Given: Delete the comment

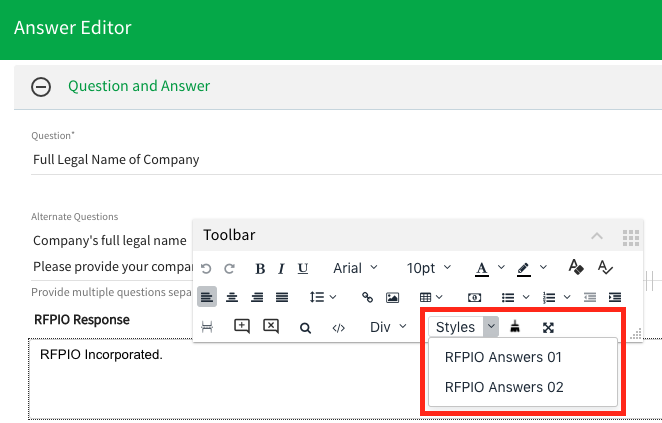Looking at the screenshot, I should [x=271, y=326].
